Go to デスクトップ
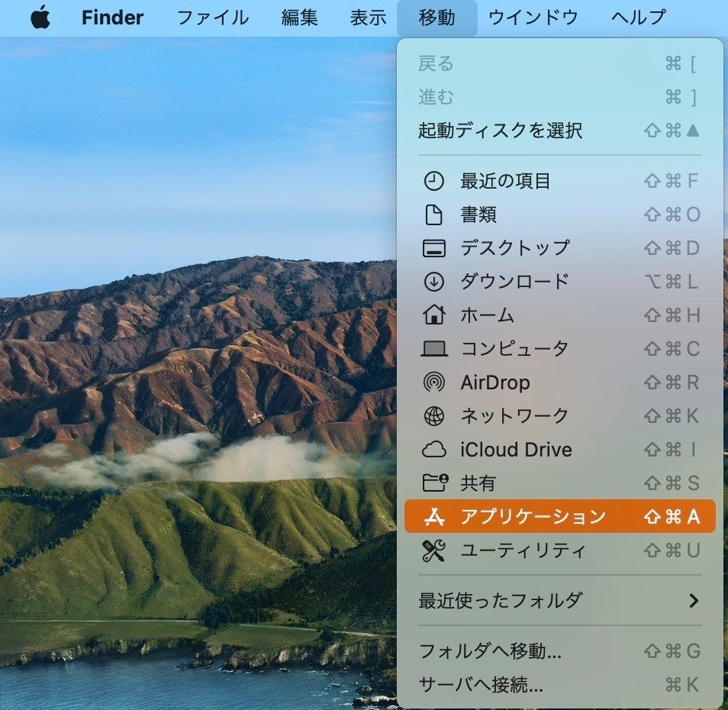The image size is (728, 710). pos(559,248)
